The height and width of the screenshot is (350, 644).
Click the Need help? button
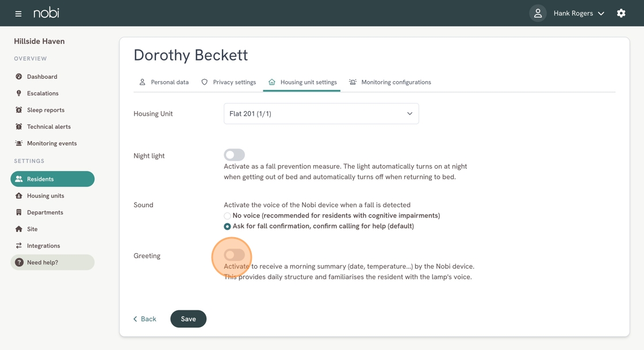pos(52,262)
